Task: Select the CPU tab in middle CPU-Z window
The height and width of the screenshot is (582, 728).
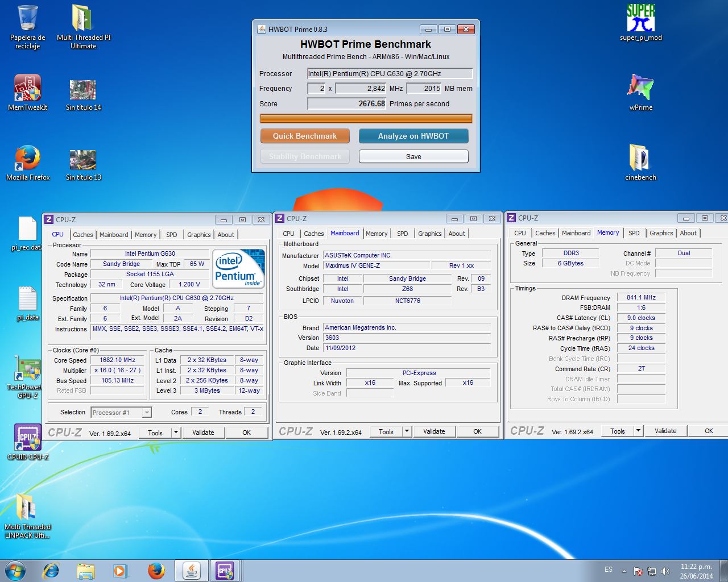Action: (x=289, y=234)
